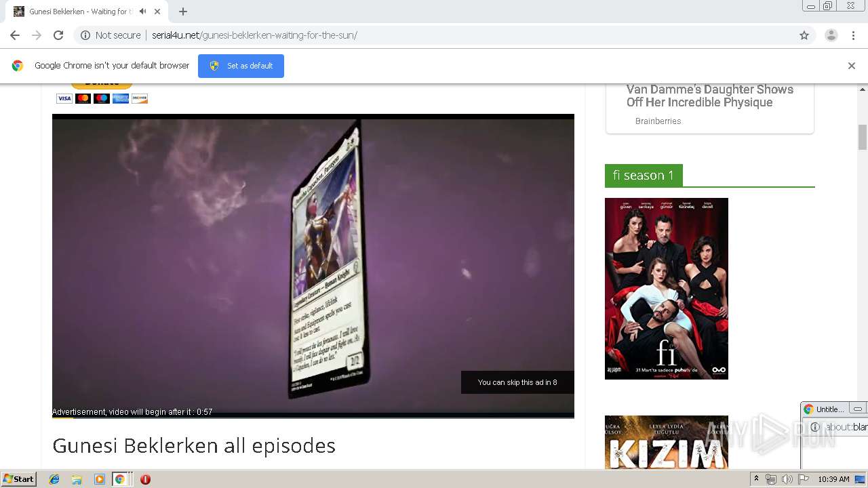
Task: Click the 'You can skip this ad' box
Action: 517,382
